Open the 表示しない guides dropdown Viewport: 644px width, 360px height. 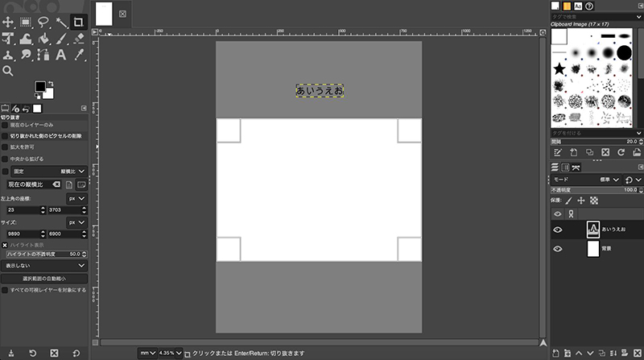pyautogui.click(x=44, y=266)
